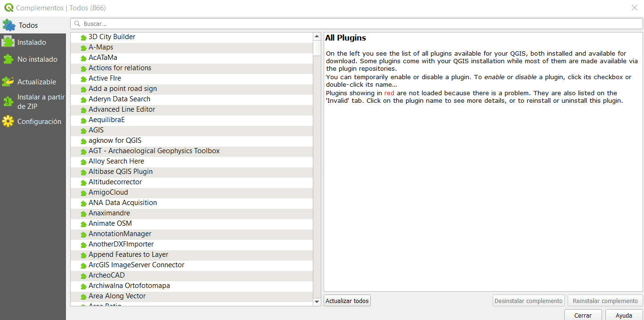644x320 pixels.
Task: Select AGT - Archaeological Geophysics Toolbox plugin
Action: click(192, 151)
